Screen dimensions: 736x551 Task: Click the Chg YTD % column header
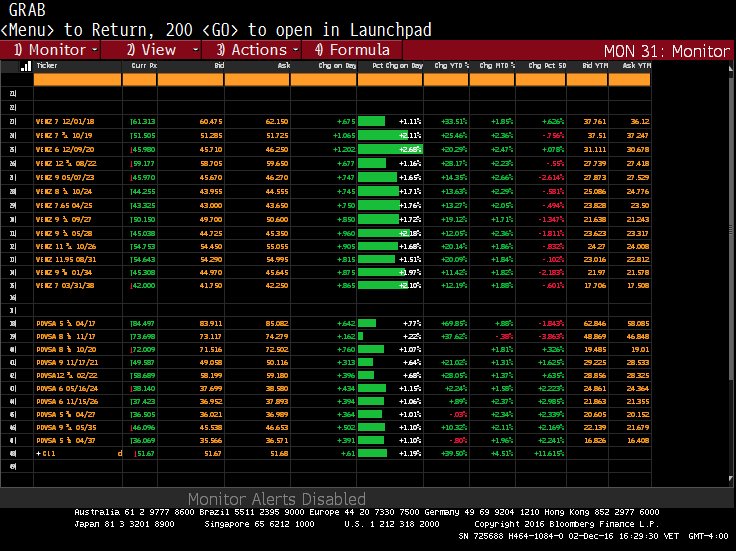(x=451, y=66)
